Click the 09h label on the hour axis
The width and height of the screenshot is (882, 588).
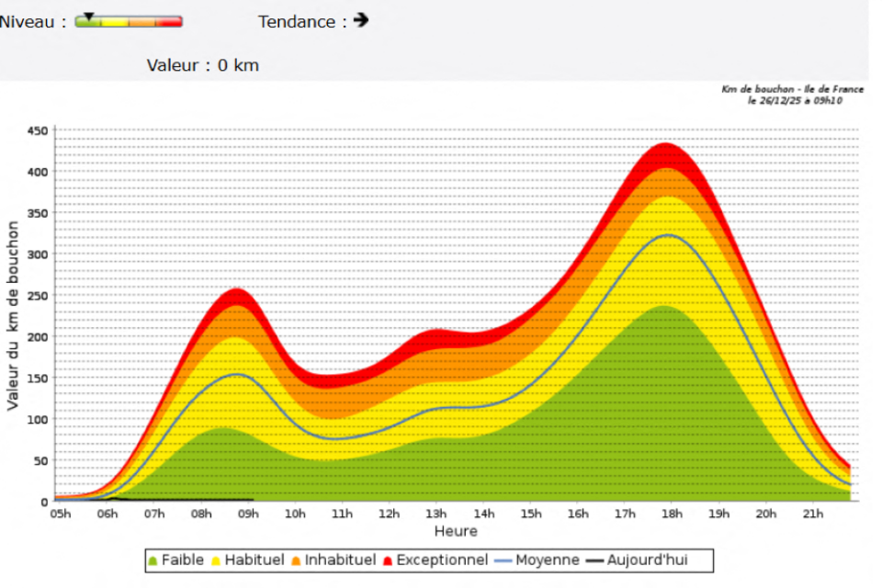click(248, 514)
